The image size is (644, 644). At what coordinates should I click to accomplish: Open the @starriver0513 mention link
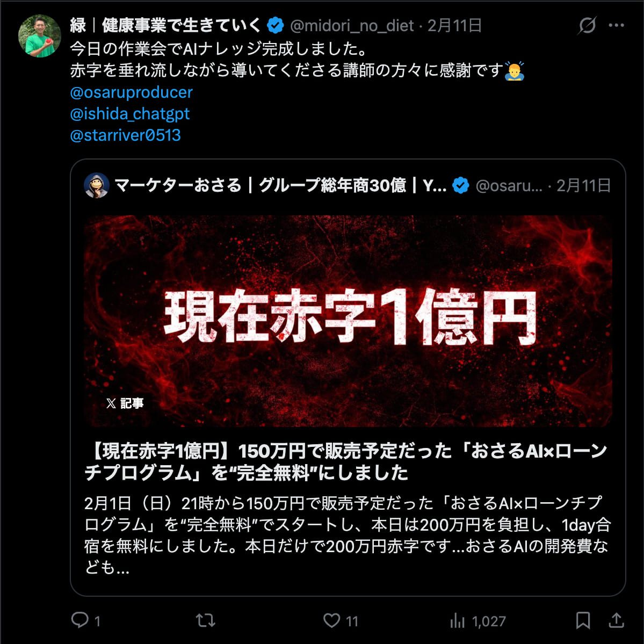click(x=125, y=135)
